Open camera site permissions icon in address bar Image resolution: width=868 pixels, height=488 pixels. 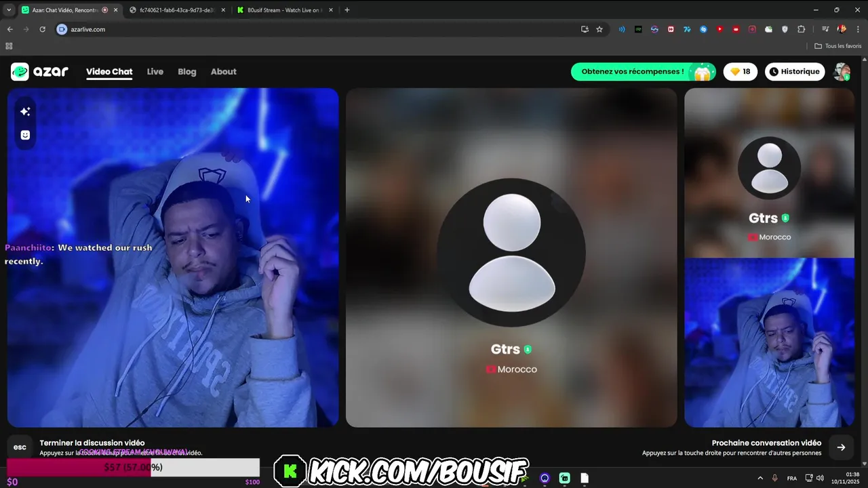click(x=62, y=29)
